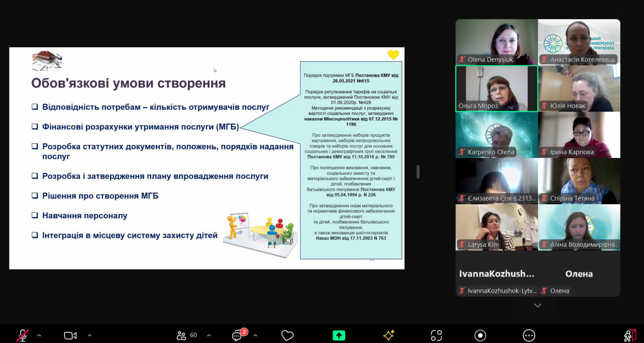Open audio options arrow beside microphone
The width and height of the screenshot is (644, 343).
coord(39,335)
